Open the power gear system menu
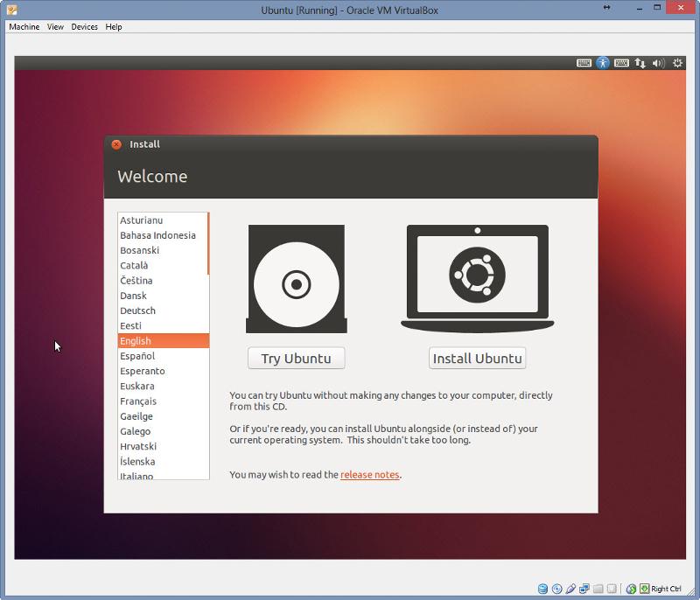This screenshot has height=600, width=700. point(677,63)
